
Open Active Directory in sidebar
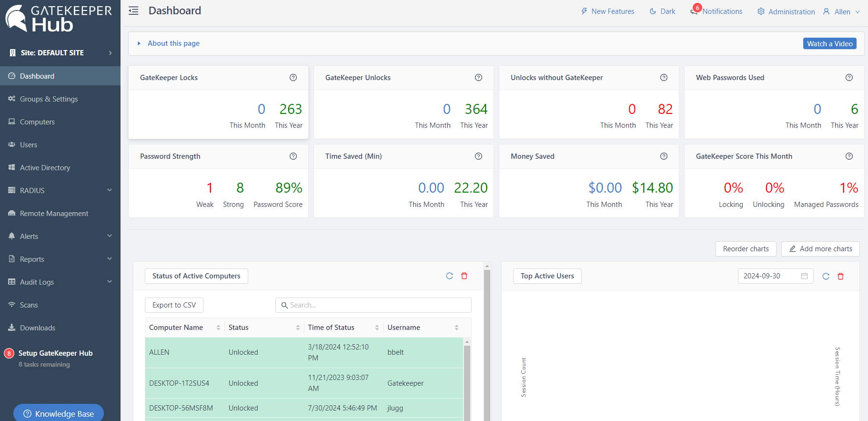pyautogui.click(x=60, y=167)
